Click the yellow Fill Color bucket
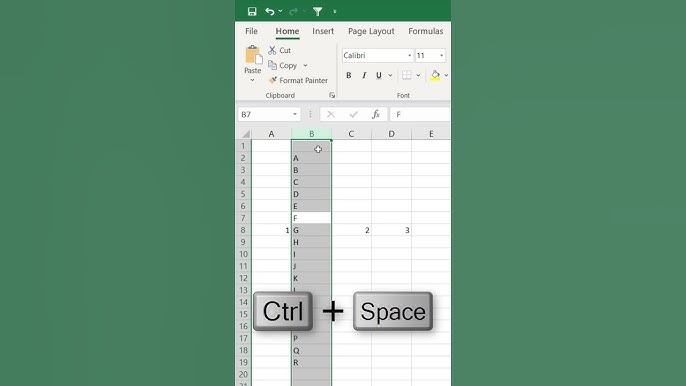Viewport: 686px width, 386px height. (x=435, y=75)
